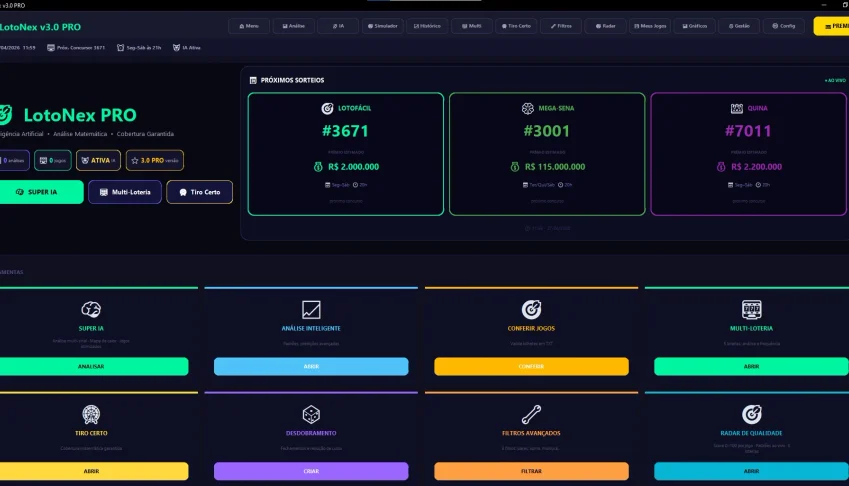Click the yellow Premium button
Viewport: 849px width, 486px height.
pyautogui.click(x=832, y=26)
